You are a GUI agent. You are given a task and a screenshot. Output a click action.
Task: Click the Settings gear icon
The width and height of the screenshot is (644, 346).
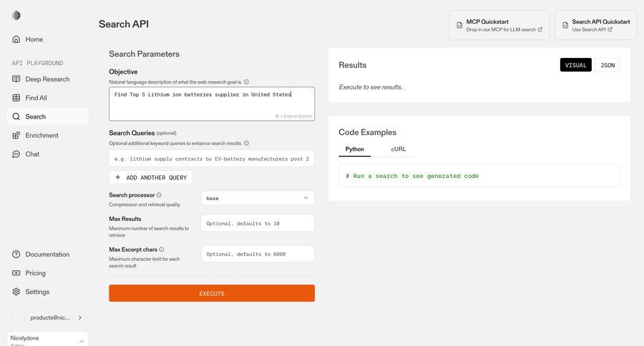(x=16, y=292)
